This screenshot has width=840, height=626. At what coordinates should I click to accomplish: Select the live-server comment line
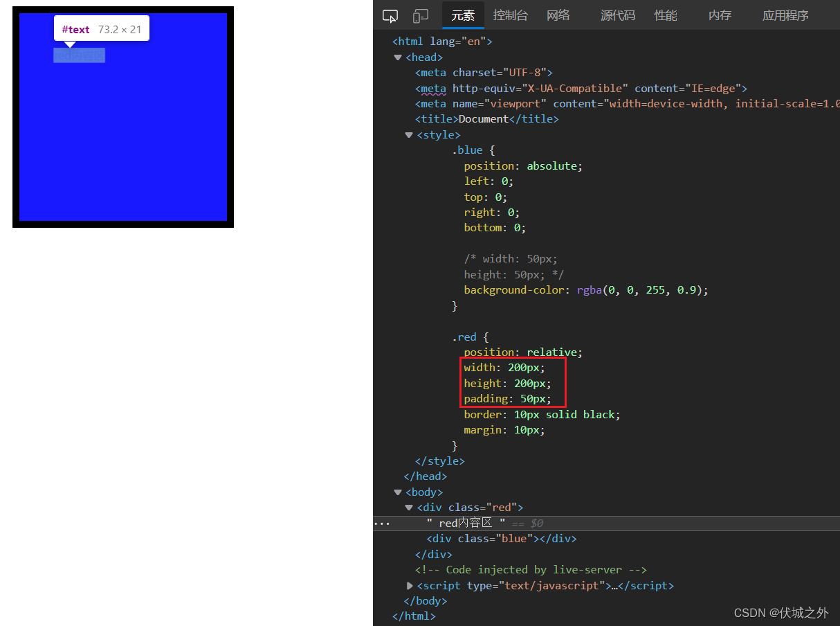(x=531, y=570)
